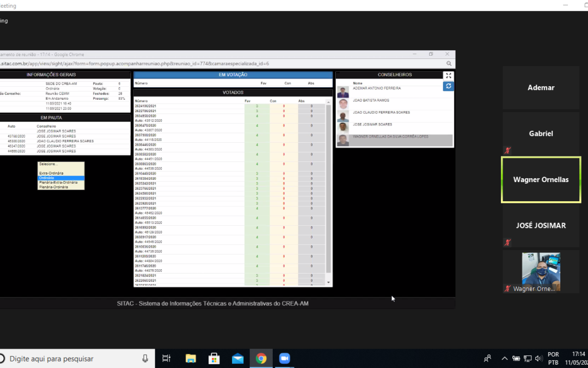Click voted item 2604958/2020
The height and width of the screenshot is (368, 588).
pyautogui.click(x=145, y=116)
